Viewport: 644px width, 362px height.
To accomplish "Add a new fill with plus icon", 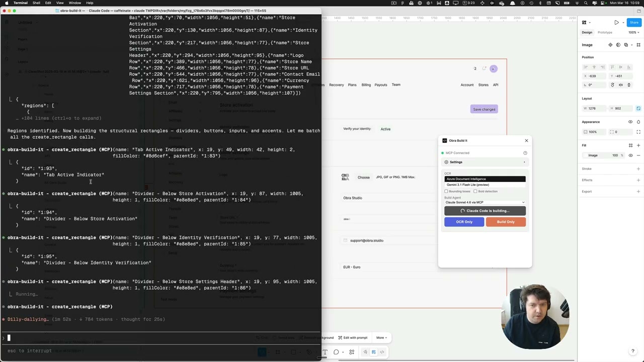I will point(638,145).
